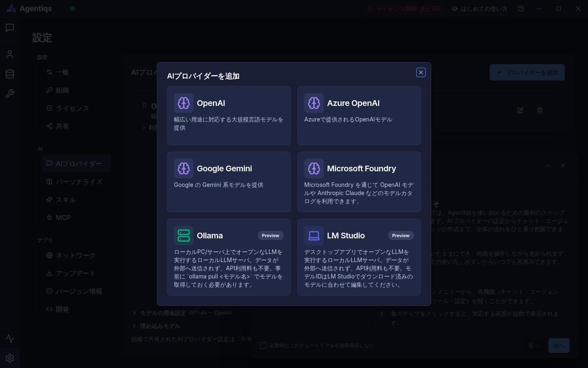
Task: Collapse tutorial panel with up chevron
Action: pos(548,166)
